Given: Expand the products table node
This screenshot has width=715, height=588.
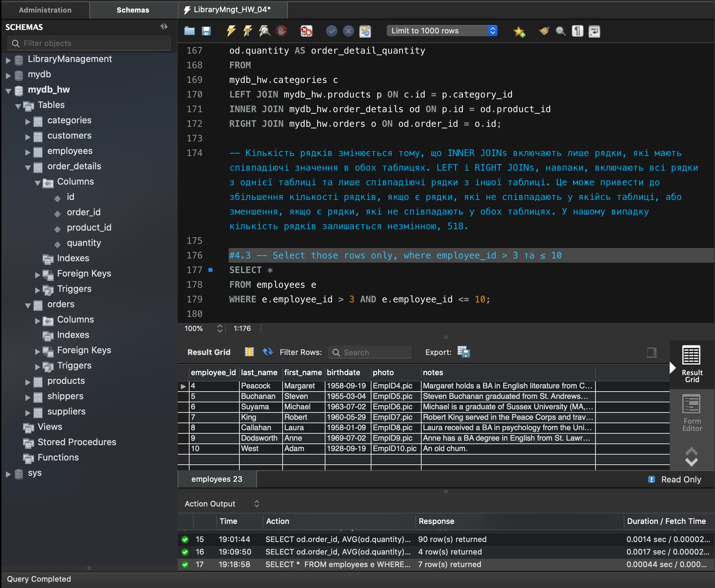Looking at the screenshot, I should pyautogui.click(x=28, y=382).
